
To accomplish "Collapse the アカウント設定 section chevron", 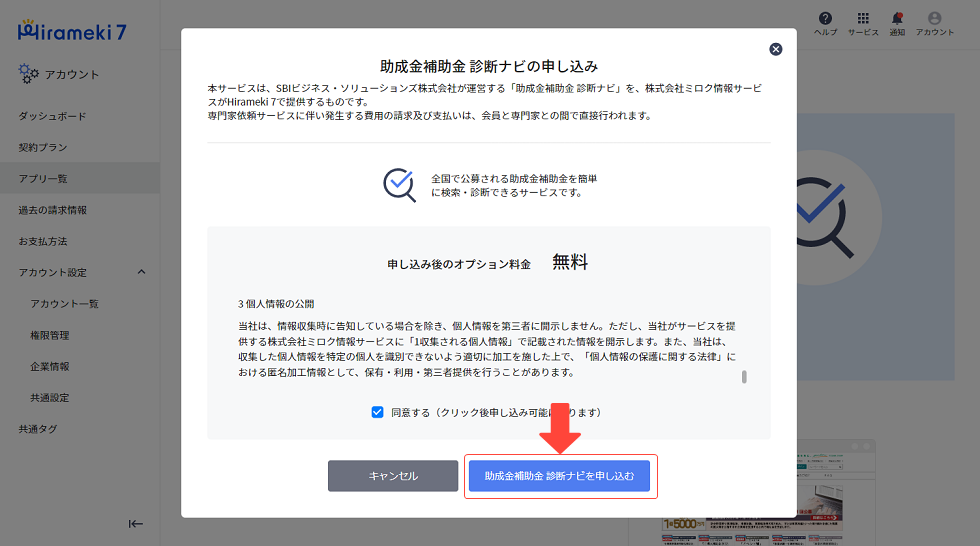I will tap(141, 272).
